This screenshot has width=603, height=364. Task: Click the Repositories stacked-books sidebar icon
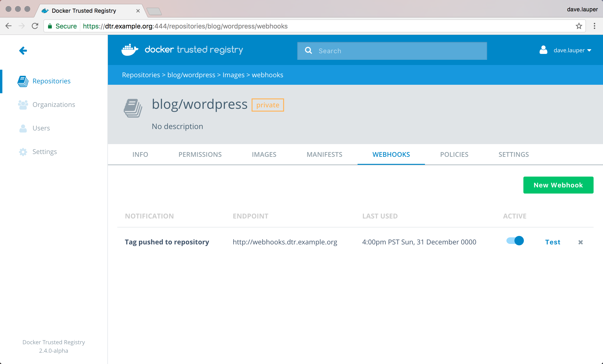(x=23, y=81)
